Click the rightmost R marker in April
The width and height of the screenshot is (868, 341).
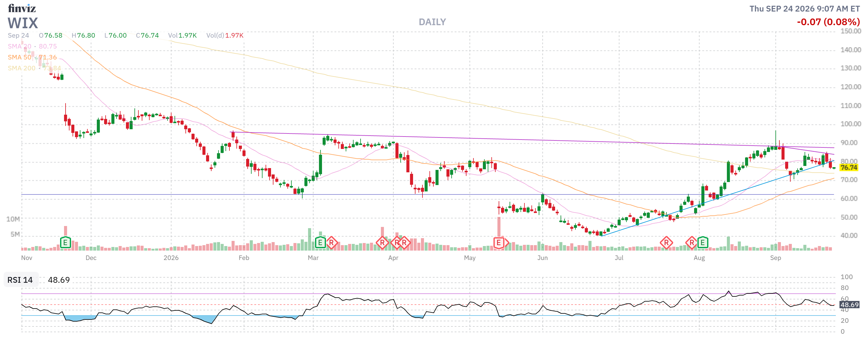(x=404, y=243)
